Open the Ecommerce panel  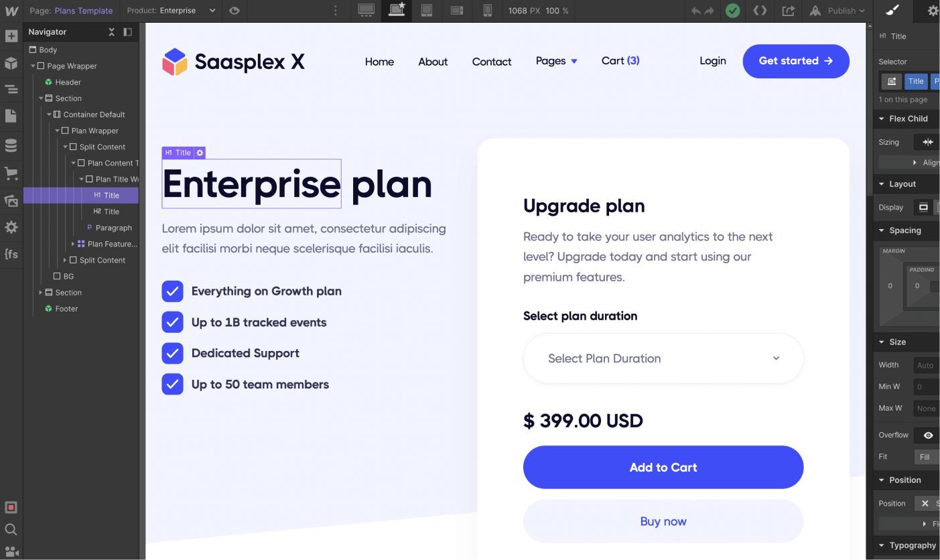tap(11, 173)
